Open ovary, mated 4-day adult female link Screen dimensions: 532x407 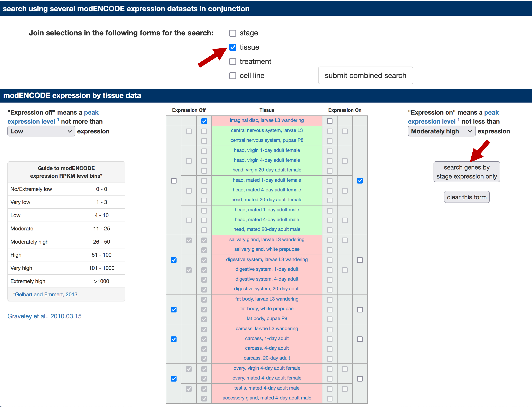267,378
